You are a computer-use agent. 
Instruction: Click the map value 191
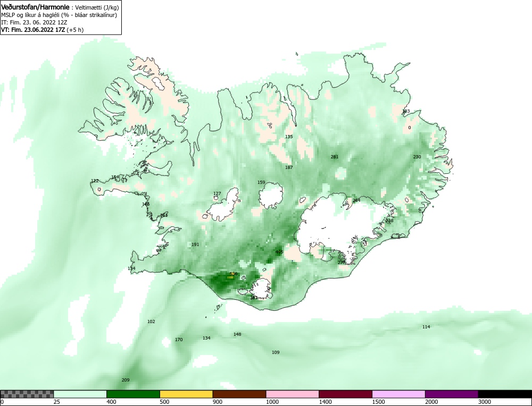[195, 244]
